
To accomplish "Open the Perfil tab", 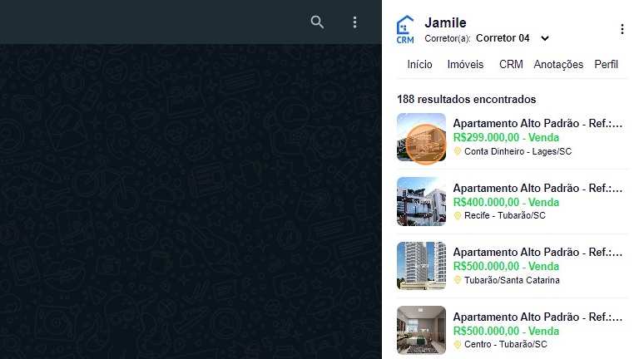I will (x=606, y=65).
